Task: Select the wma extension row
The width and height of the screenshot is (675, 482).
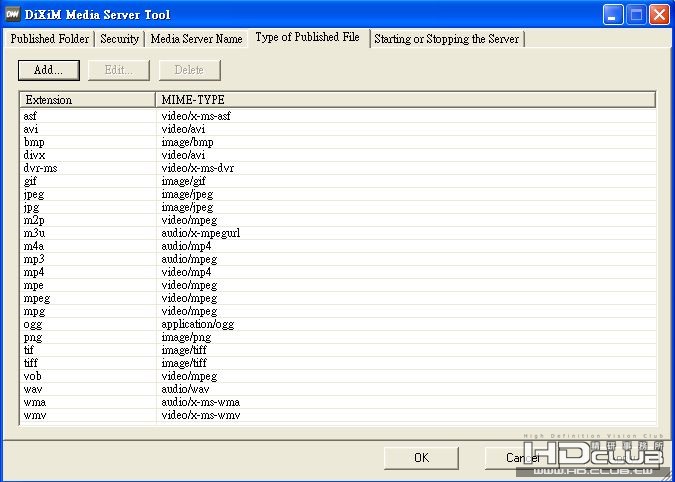Action: [x=338, y=402]
